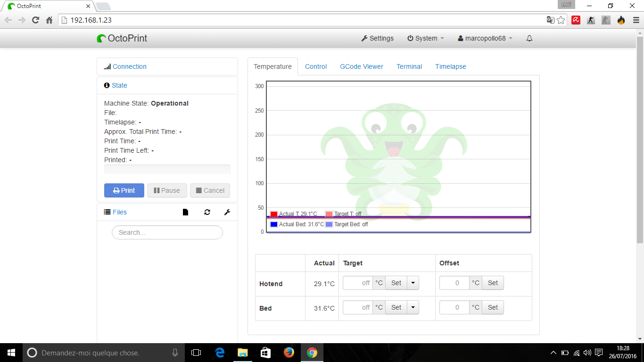This screenshot has height=362, width=644.
Task: Switch to the Temperature tab
Action: pyautogui.click(x=272, y=66)
